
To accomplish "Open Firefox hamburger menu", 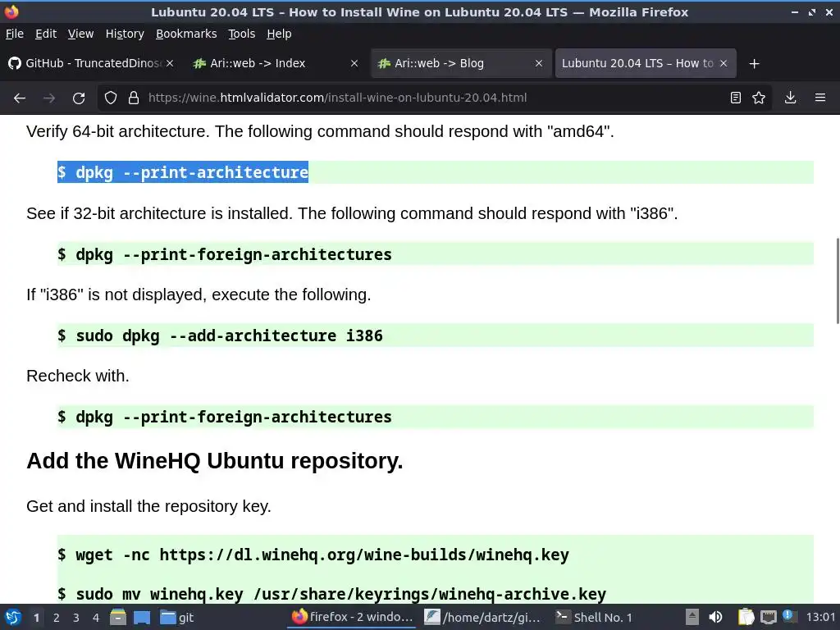I will pyautogui.click(x=820, y=98).
